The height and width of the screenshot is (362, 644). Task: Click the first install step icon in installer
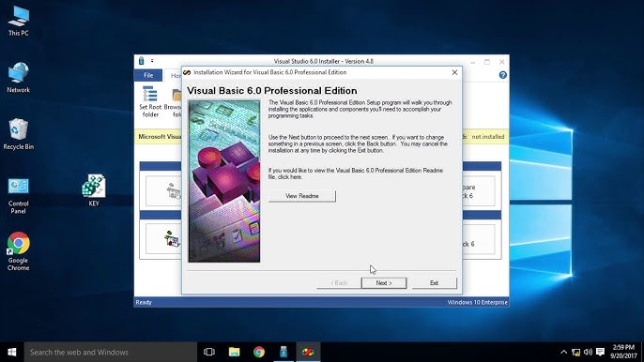pos(173,191)
